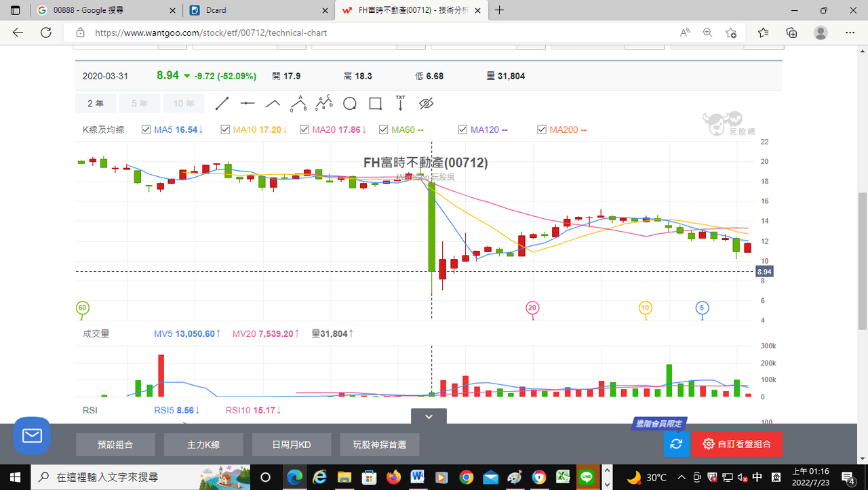Switch chart range to 5年

coord(140,104)
